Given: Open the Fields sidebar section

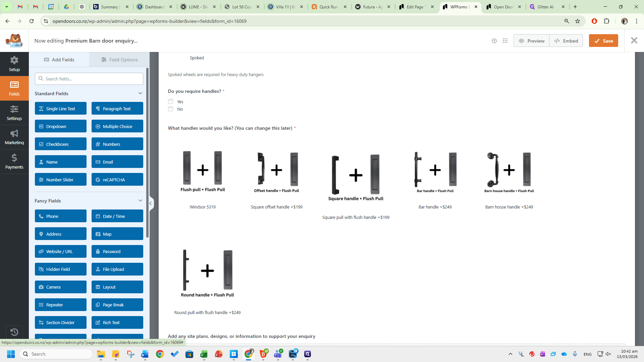Looking at the screenshot, I should click(14, 88).
